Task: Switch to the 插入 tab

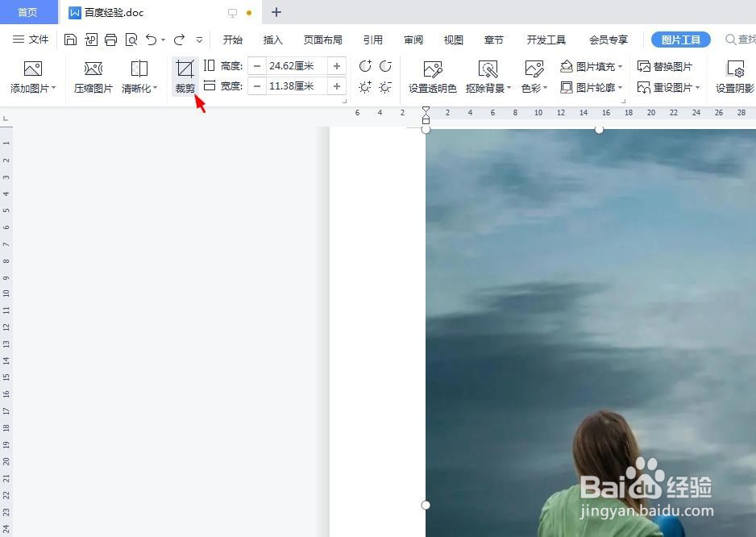Action: pos(272,40)
